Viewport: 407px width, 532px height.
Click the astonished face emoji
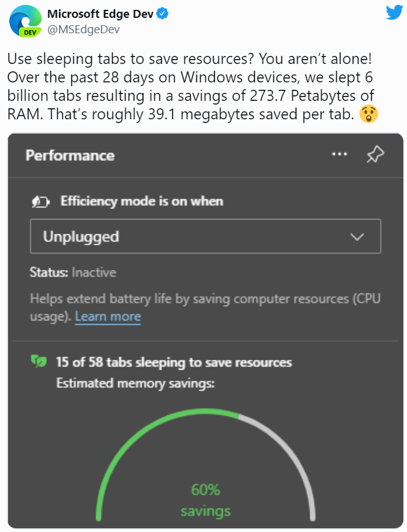(368, 114)
